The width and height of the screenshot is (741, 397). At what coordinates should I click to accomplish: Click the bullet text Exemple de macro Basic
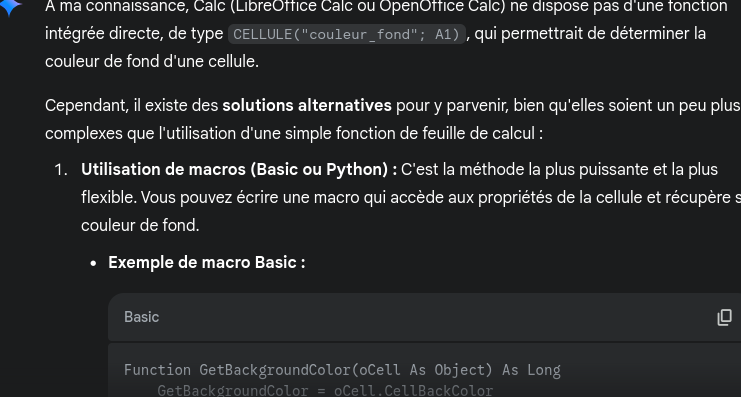point(207,262)
